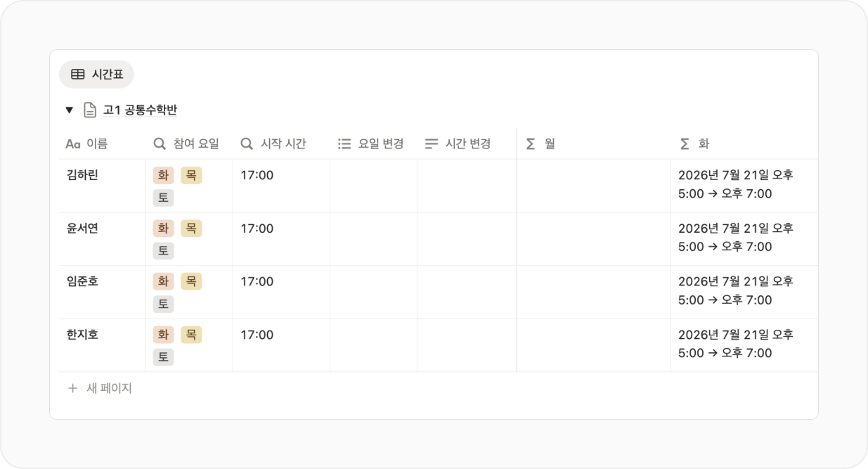Click the search icon in 시작 시간 header

247,143
